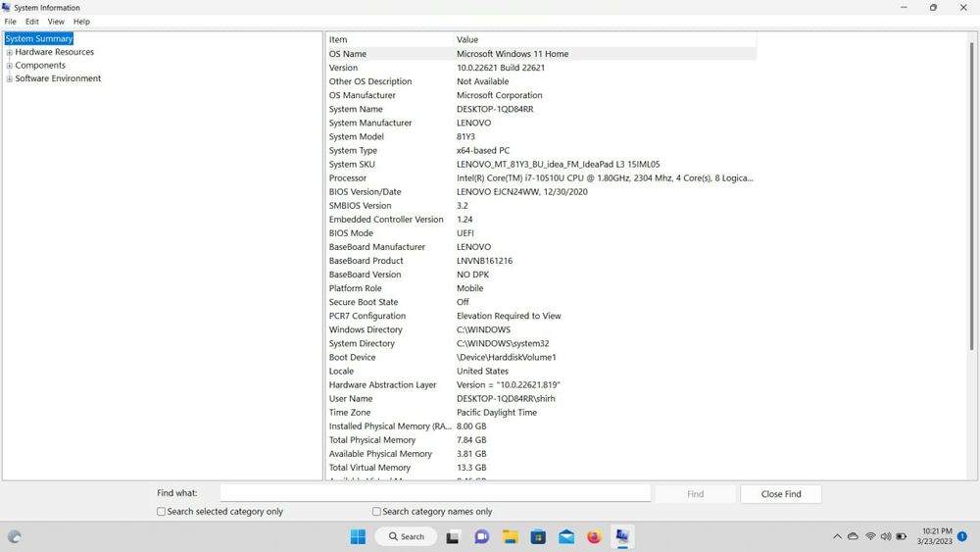Image resolution: width=980 pixels, height=552 pixels.
Task: Select the Embedded Controller Version row
Action: tap(541, 219)
